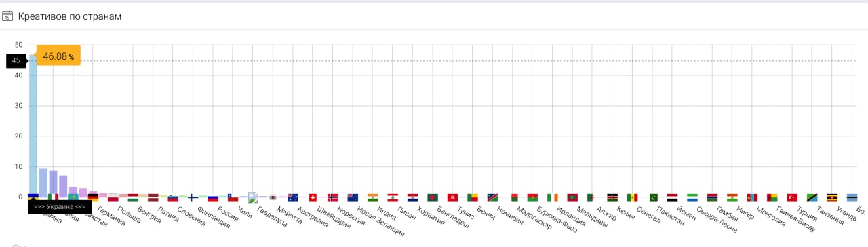Select the Chile flag icon
The image size is (868, 247).
pos(233,197)
